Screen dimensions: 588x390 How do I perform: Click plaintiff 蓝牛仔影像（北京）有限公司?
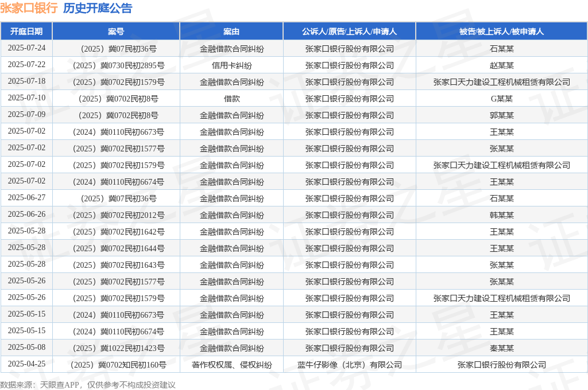350,365
